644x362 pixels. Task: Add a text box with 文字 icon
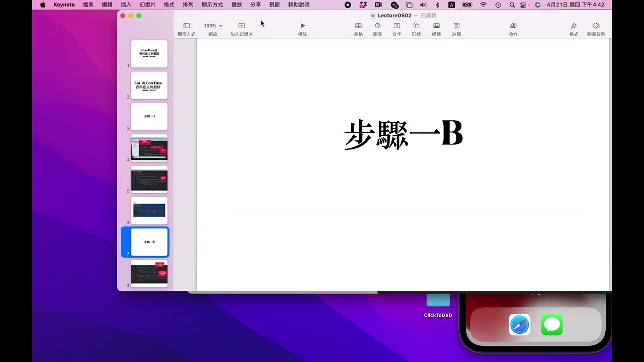click(x=397, y=29)
